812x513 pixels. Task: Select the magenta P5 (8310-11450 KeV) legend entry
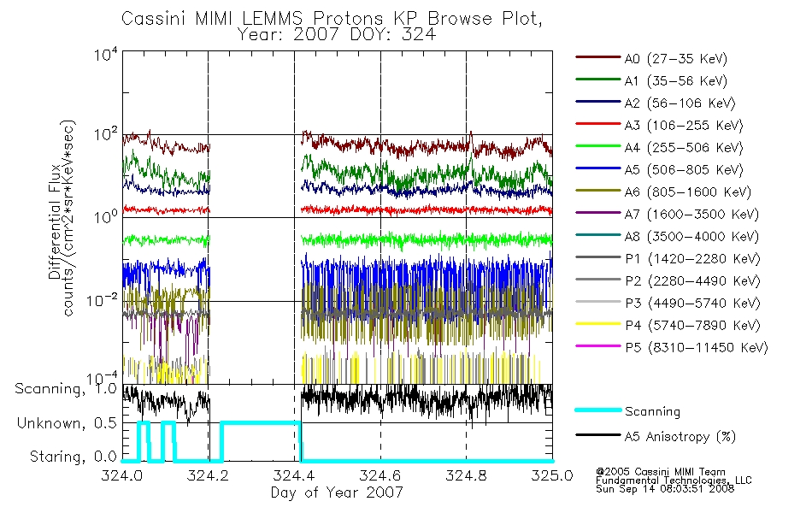[672, 347]
